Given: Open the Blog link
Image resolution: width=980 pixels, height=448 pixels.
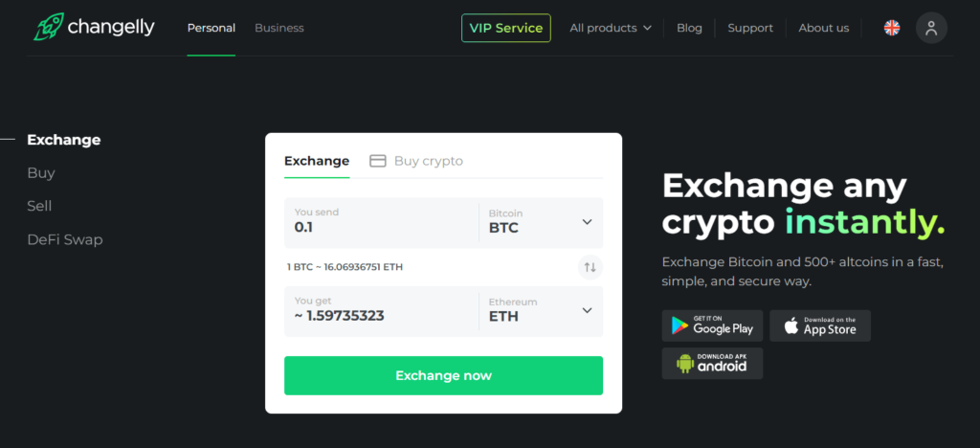Looking at the screenshot, I should tap(689, 28).
